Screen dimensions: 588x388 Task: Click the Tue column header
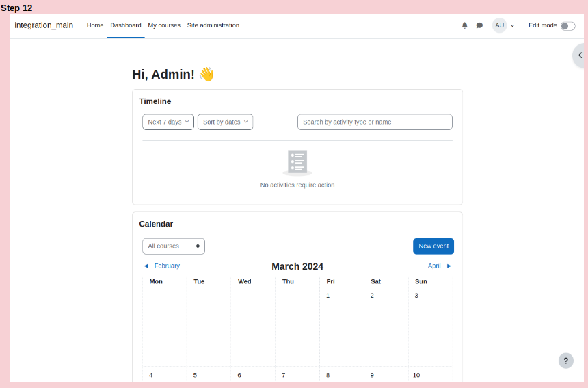199,281
